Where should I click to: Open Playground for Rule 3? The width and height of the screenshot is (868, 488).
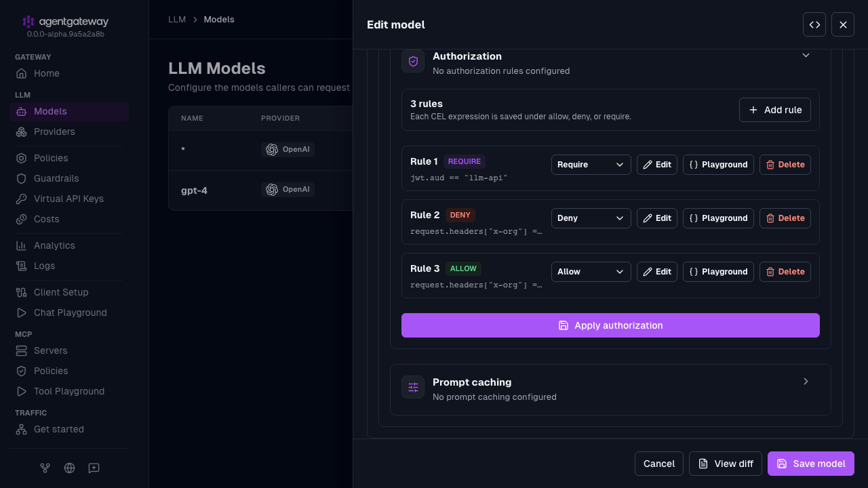[718, 272]
